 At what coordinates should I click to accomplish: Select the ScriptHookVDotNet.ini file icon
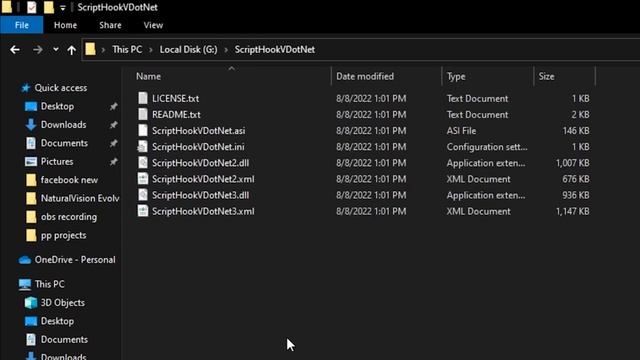(x=142, y=147)
